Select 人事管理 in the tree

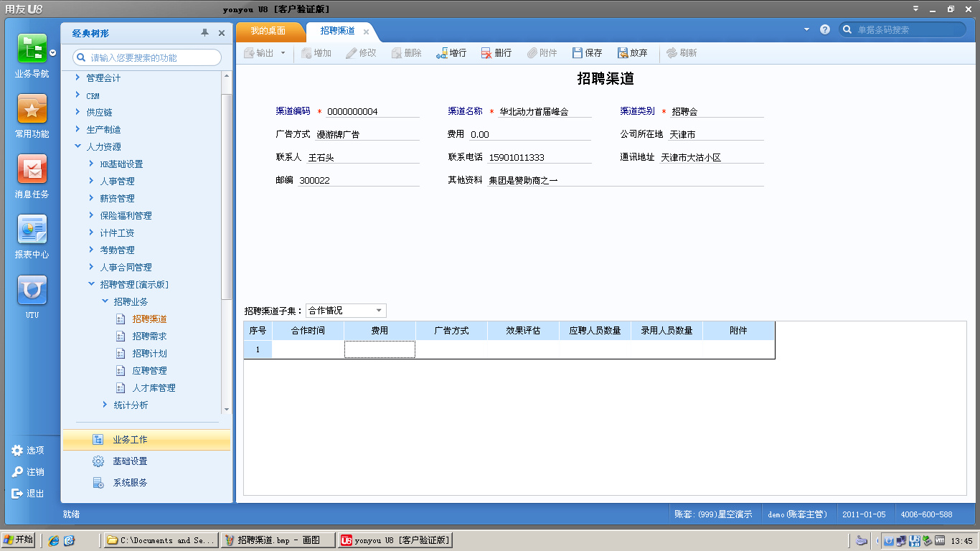pyautogui.click(x=117, y=182)
